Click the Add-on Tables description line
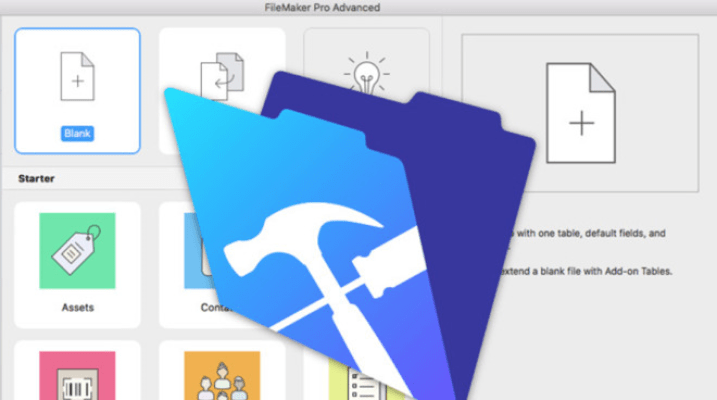 click(x=580, y=271)
